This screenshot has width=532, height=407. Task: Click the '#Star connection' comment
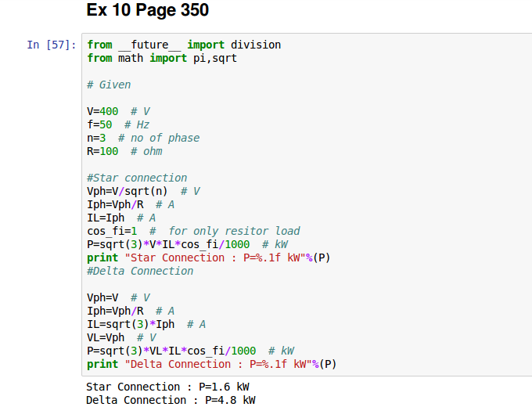[x=137, y=178]
